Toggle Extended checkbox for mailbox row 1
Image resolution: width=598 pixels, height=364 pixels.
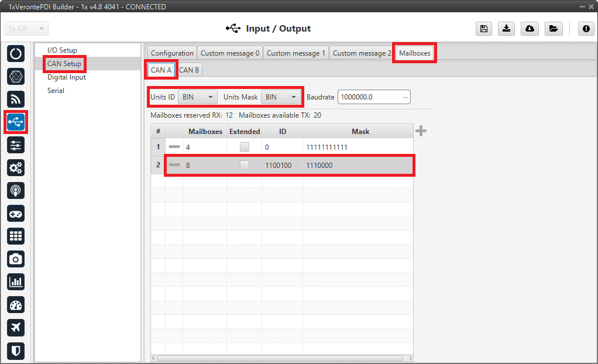(x=244, y=147)
